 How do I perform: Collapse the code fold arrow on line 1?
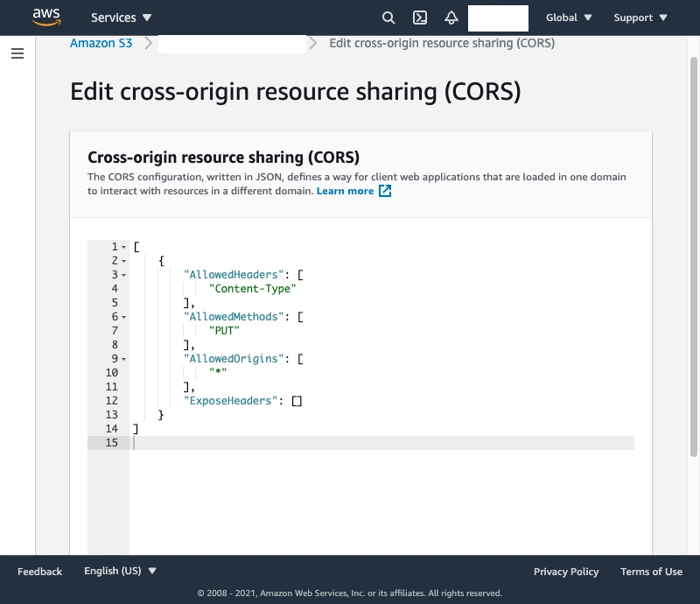pyautogui.click(x=123, y=247)
